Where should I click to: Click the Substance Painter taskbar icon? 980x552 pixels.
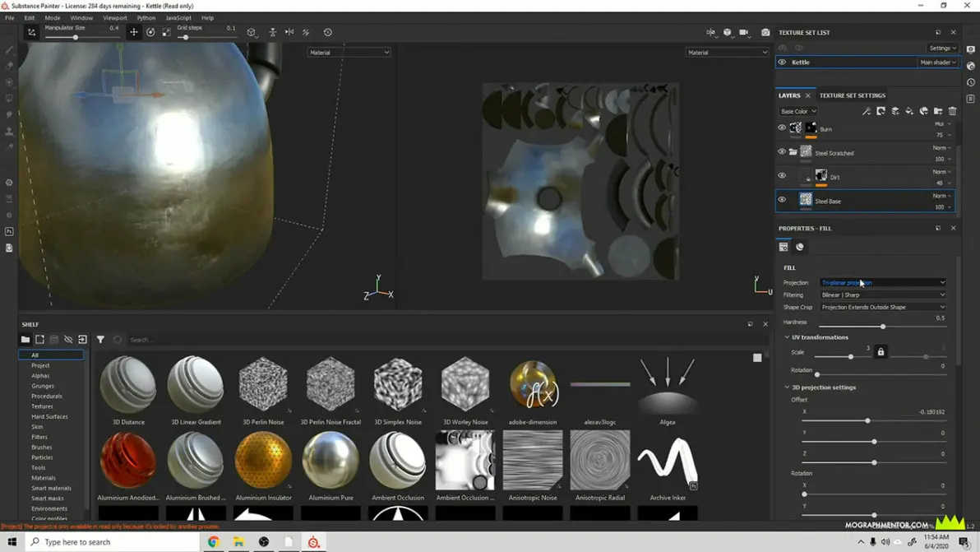click(x=314, y=542)
